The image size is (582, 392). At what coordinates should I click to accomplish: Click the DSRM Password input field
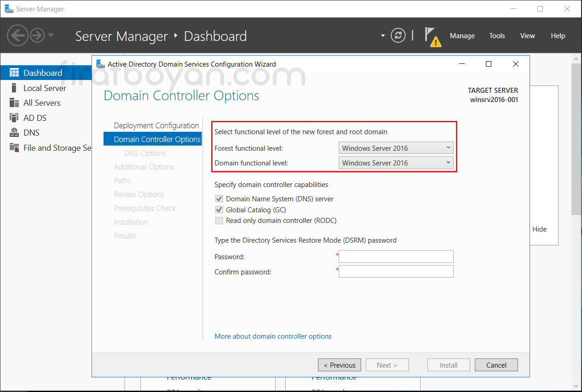coord(396,256)
